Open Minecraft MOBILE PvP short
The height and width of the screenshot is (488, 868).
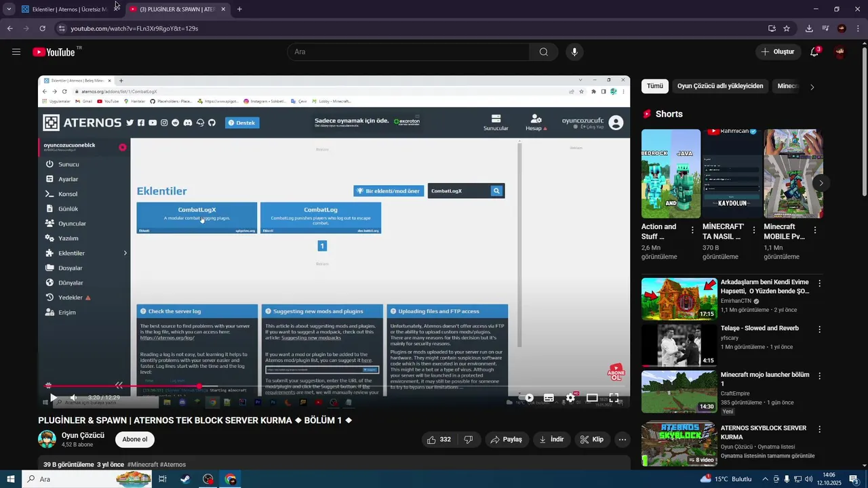793,174
